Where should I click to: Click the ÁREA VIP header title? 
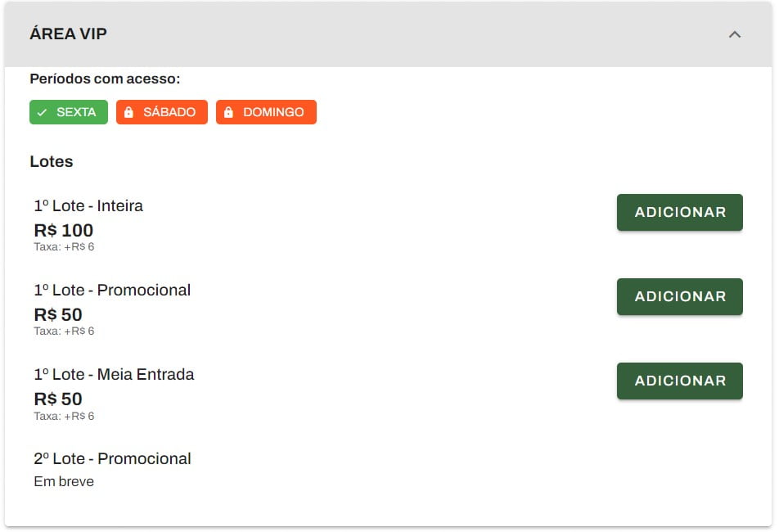[68, 34]
